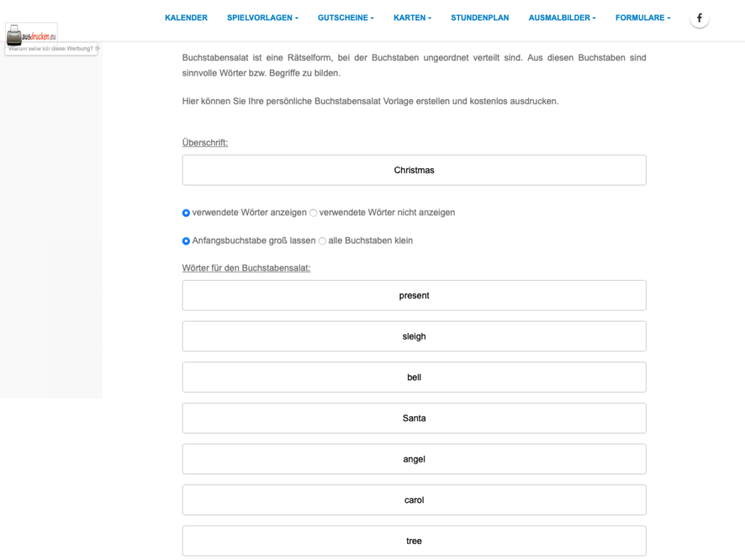The height and width of the screenshot is (560, 745).
Task: Open the Gutscheine dropdown menu
Action: point(346,18)
